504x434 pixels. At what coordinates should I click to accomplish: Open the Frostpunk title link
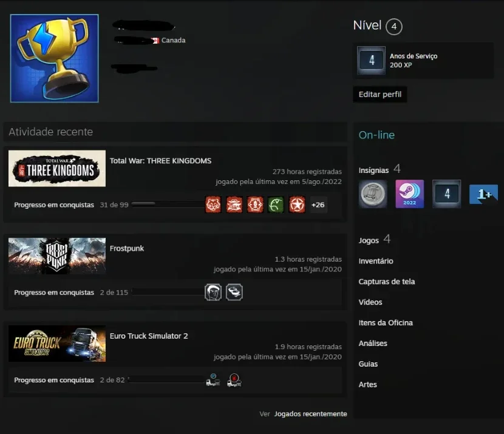(x=127, y=249)
